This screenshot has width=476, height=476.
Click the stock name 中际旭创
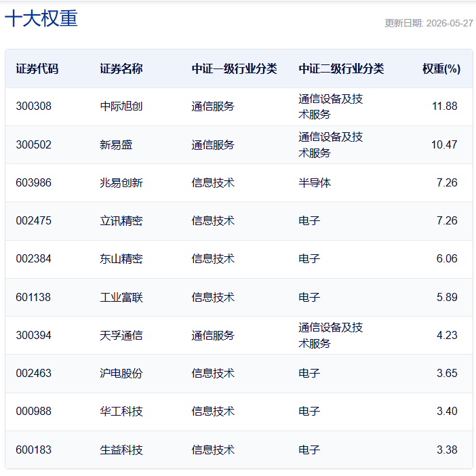(x=121, y=106)
